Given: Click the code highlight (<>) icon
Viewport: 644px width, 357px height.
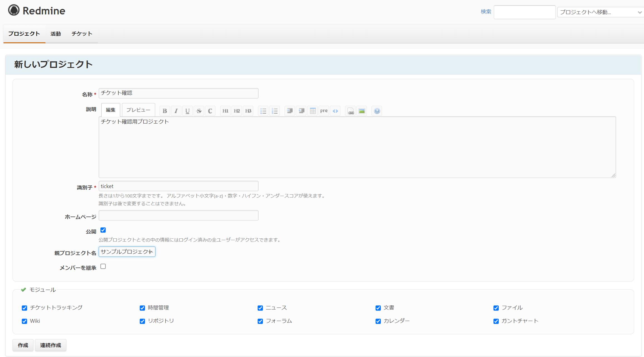Looking at the screenshot, I should (x=335, y=111).
